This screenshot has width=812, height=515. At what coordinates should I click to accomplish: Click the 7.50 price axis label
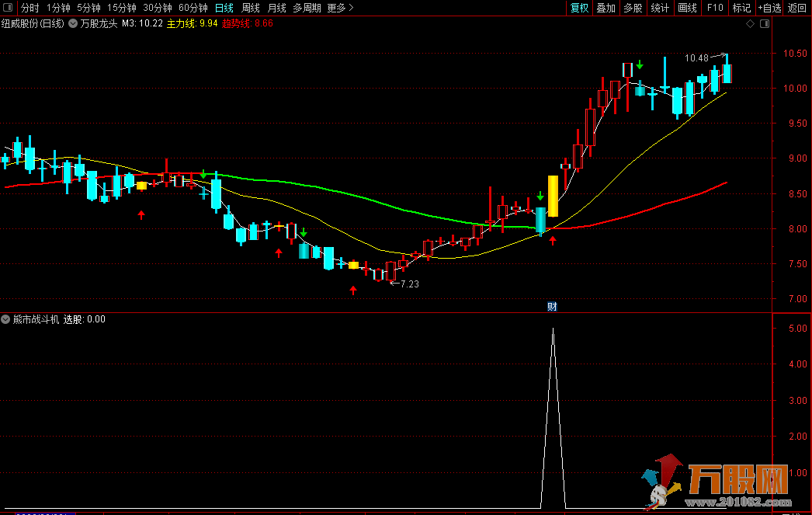point(797,264)
